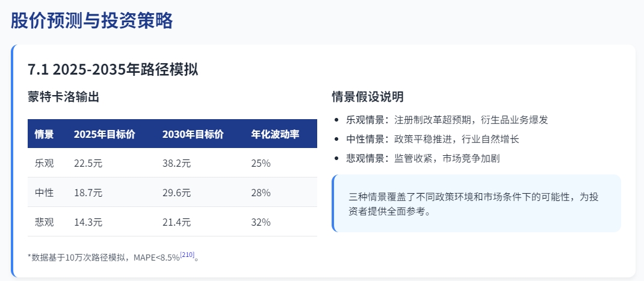This screenshot has width=644, height=281.
Task: Select the 22.5元 target price cell
Action: tap(88, 163)
